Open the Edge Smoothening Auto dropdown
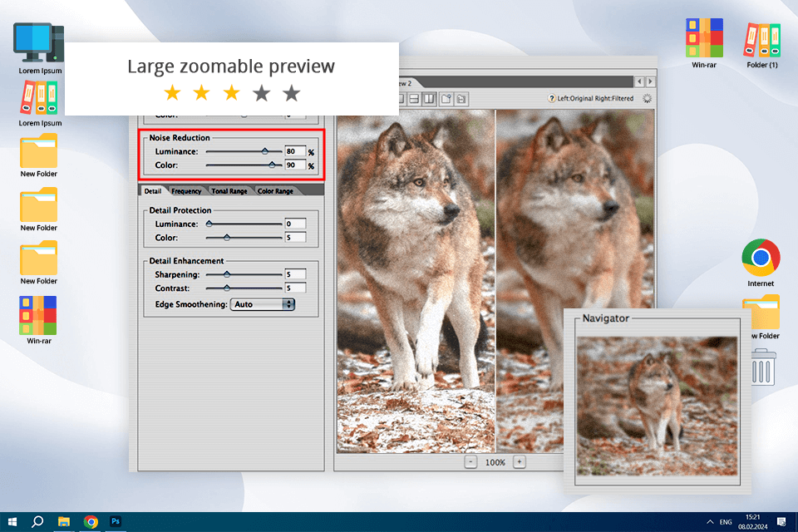 coord(263,304)
